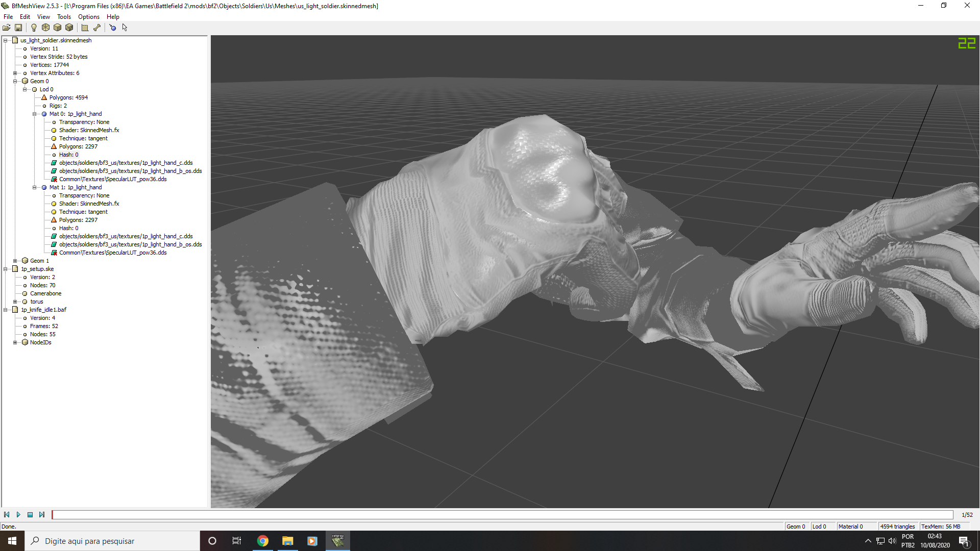
Task: Select the Frames: 52 row
Action: point(44,326)
